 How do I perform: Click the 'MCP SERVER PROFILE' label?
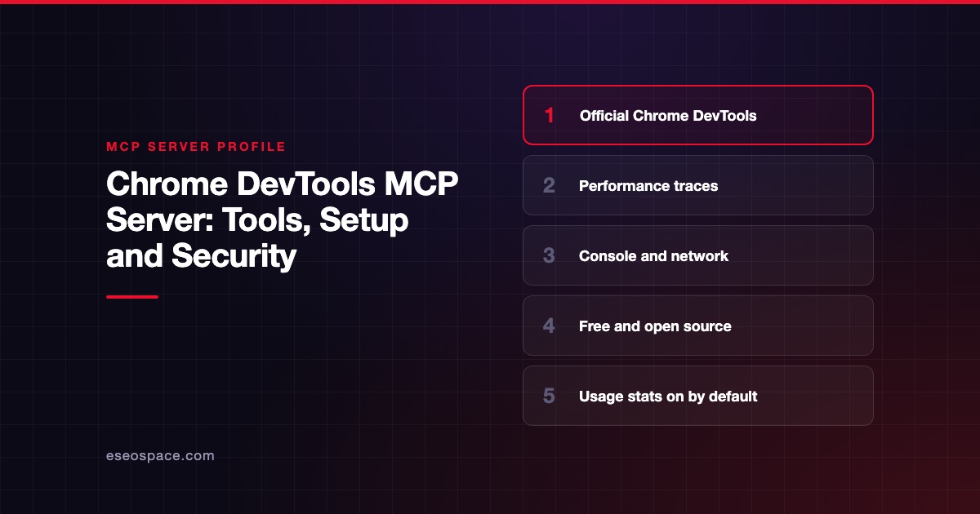coord(196,147)
